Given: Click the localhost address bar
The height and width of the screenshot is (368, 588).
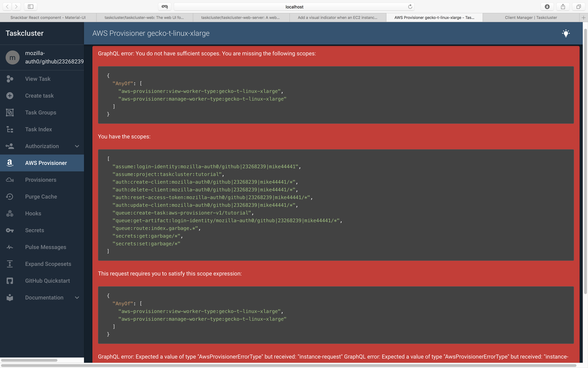Looking at the screenshot, I should 294,7.
